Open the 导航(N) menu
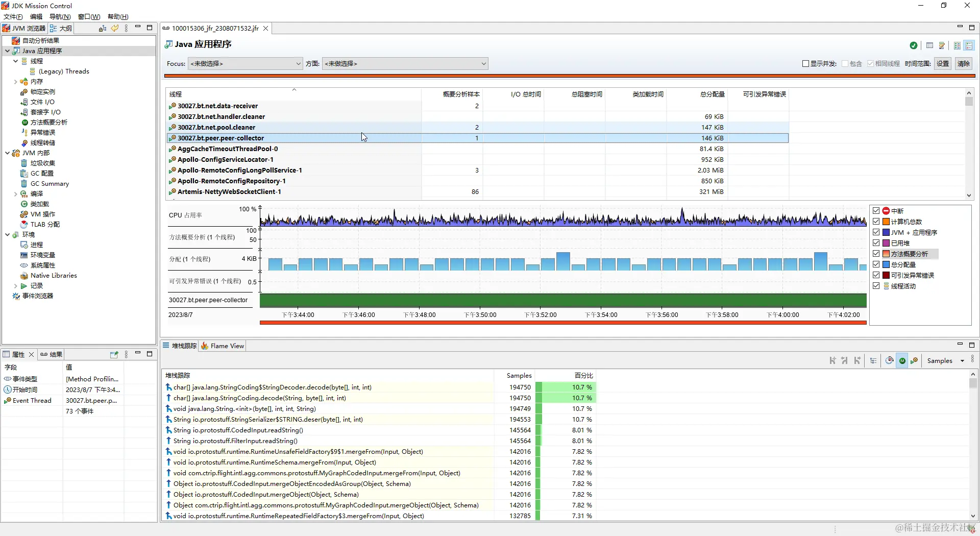980x536 pixels. 60,16
